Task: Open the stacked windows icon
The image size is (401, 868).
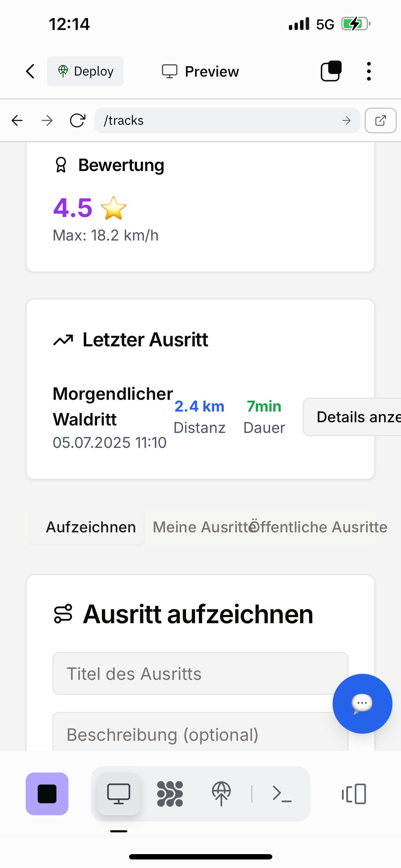Action: tap(331, 71)
